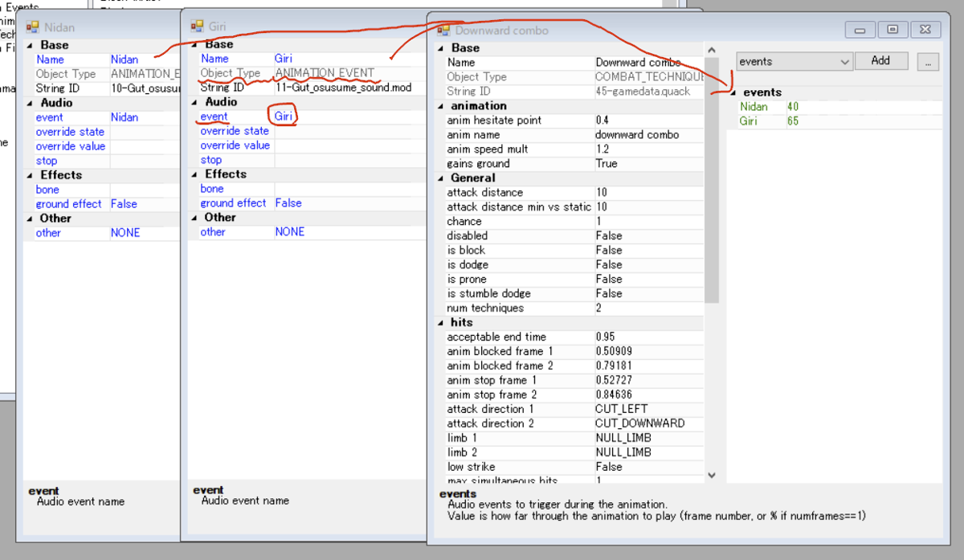The image size is (964, 560).
Task: Edit the anim speed mult value
Action: [x=648, y=149]
